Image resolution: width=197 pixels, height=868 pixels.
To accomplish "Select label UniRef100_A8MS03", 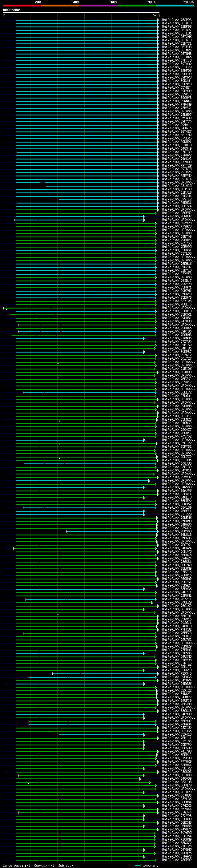I will click(x=177, y=531).
